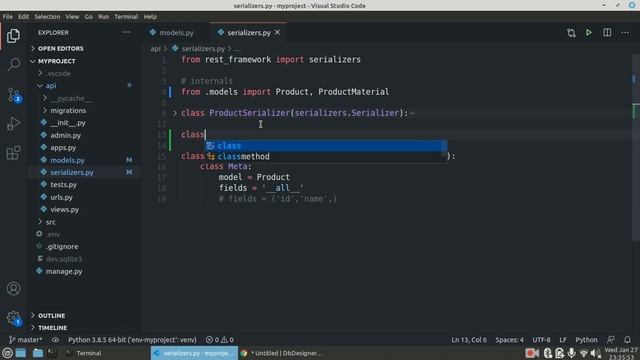Open the Accounts menu icon

pos(13,289)
